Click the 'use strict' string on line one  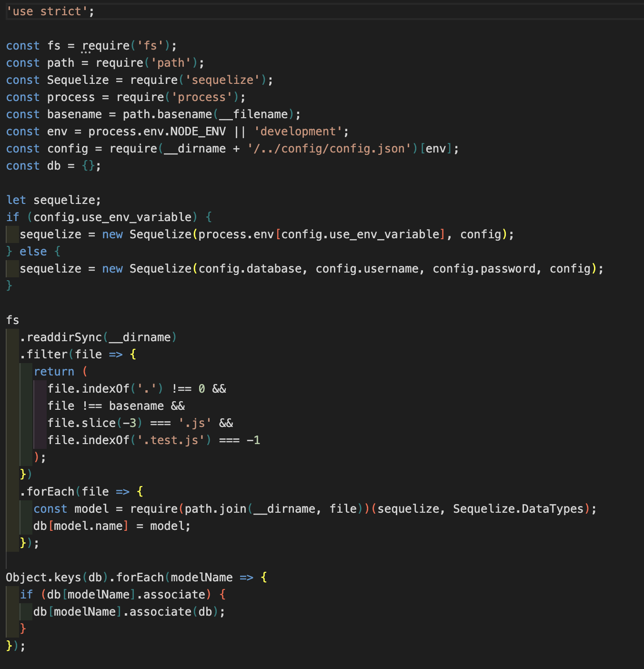coord(47,11)
